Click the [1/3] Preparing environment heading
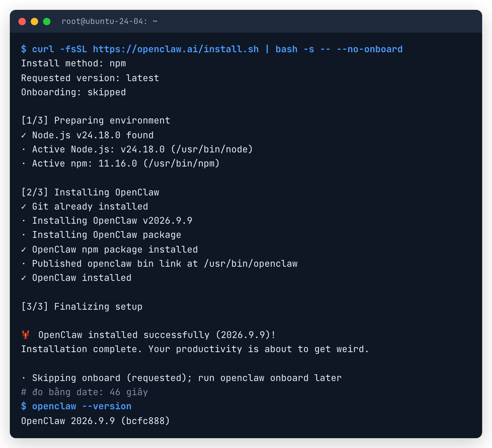Screen dimensions: 492x448 click(96, 120)
